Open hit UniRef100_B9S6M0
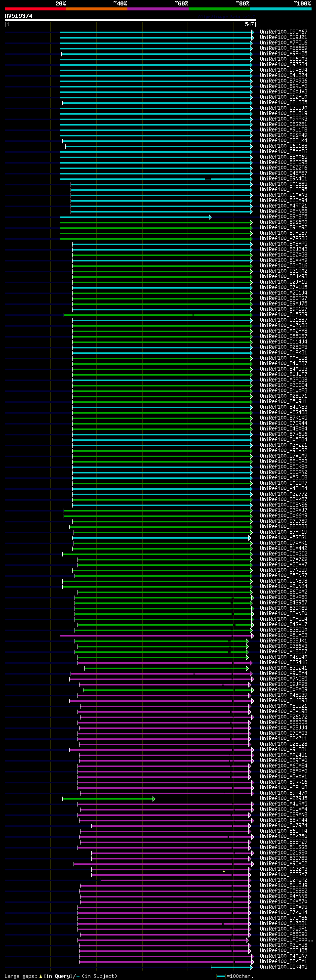 coord(283,222)
